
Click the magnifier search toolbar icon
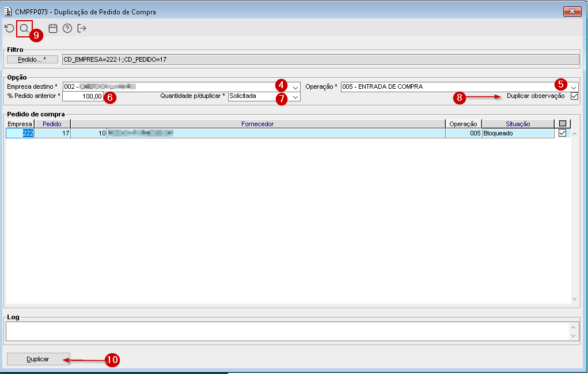[24, 28]
